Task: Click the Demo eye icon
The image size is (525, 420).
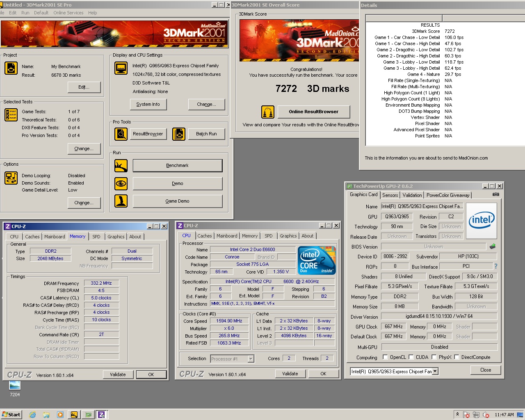Action: 121,183
